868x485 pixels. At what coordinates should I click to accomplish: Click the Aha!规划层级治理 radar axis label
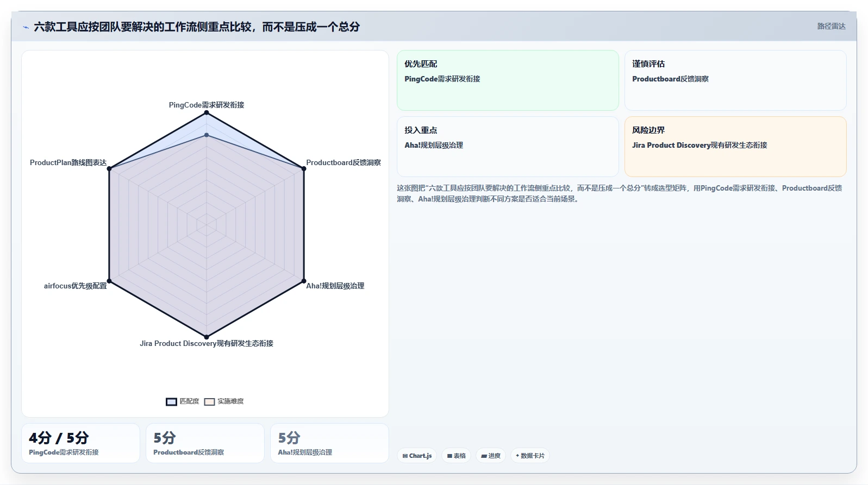point(335,286)
